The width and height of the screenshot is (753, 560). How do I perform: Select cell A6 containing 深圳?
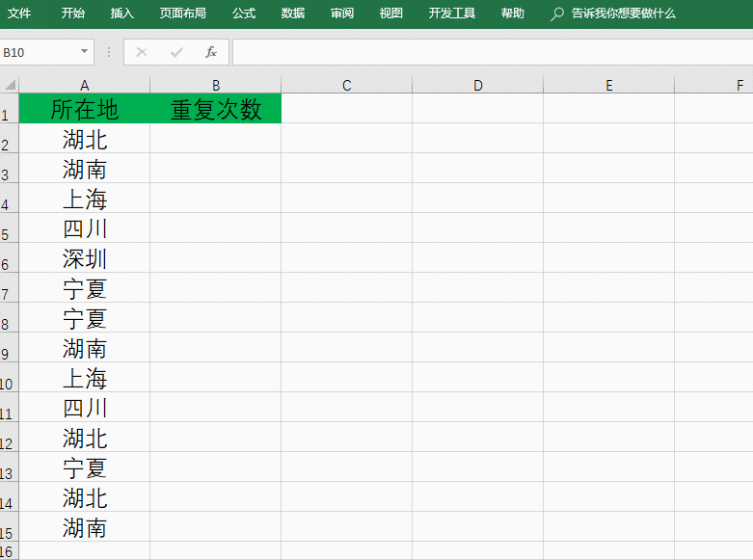[85, 257]
